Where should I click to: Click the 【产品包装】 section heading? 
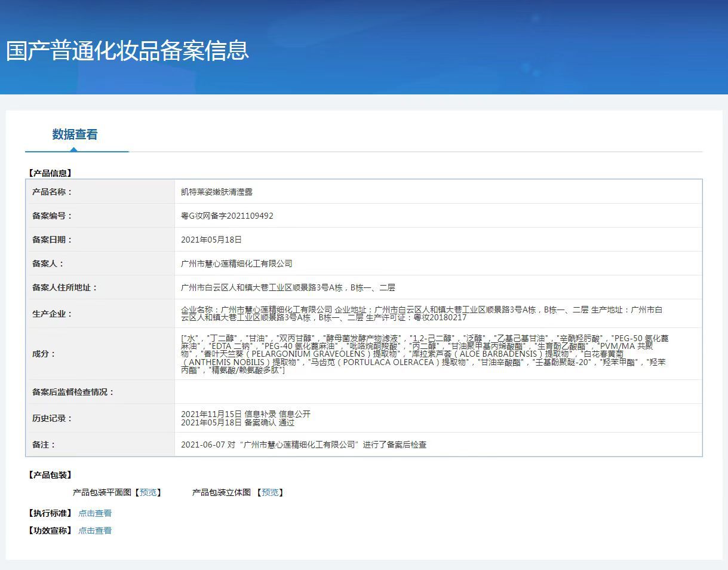point(50,475)
